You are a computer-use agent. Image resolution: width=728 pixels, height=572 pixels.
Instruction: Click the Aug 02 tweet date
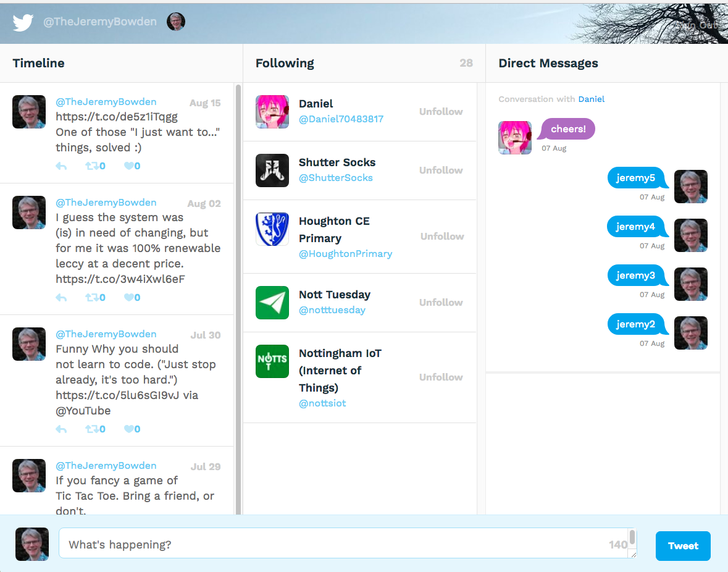pyautogui.click(x=204, y=204)
